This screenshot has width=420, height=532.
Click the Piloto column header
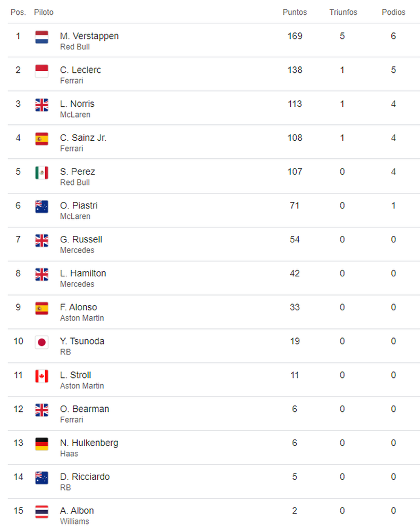click(44, 12)
